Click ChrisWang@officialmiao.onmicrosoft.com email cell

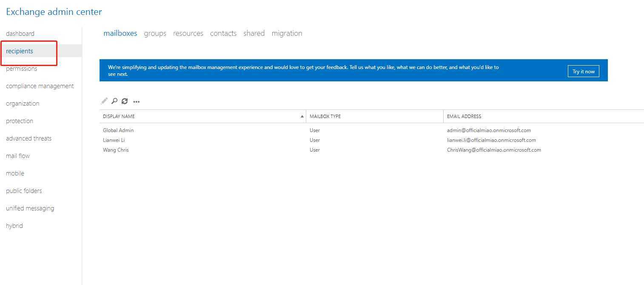point(494,150)
